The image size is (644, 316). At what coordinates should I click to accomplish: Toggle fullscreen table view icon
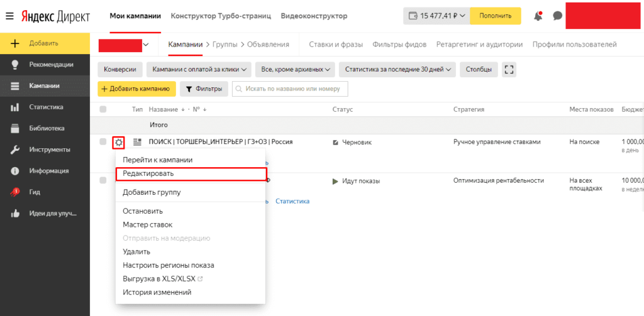[509, 69]
